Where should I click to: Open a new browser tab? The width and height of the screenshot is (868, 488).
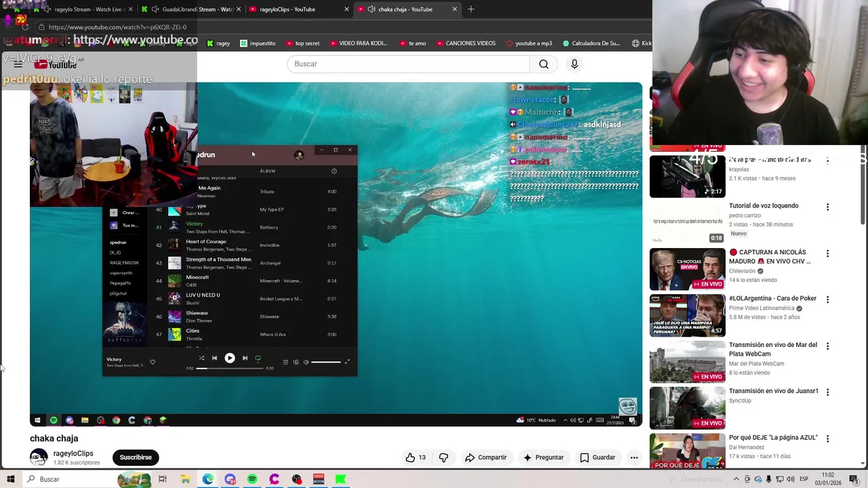pos(471,9)
